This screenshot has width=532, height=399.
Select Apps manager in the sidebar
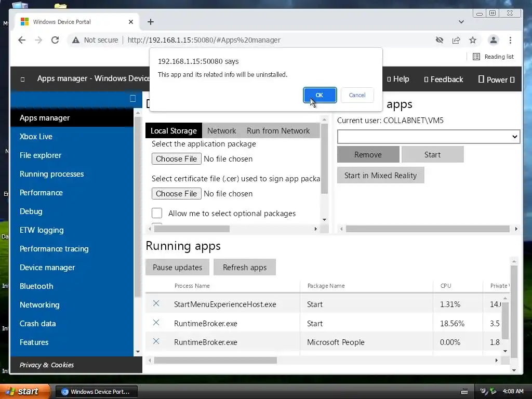click(72, 118)
